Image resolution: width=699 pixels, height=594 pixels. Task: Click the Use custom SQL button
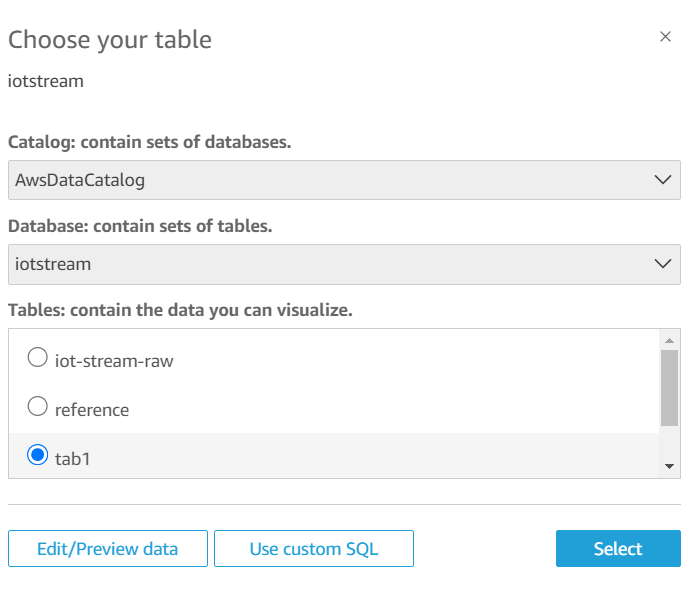pyautogui.click(x=314, y=549)
